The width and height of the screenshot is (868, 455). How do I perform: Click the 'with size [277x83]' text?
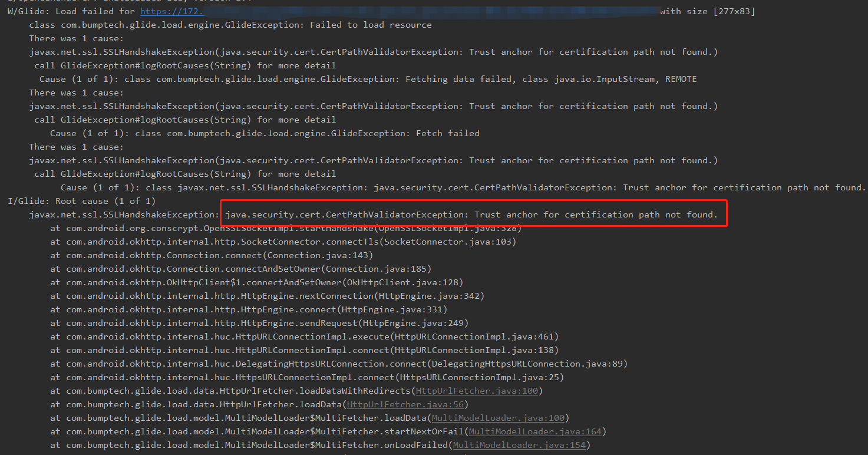click(x=707, y=11)
